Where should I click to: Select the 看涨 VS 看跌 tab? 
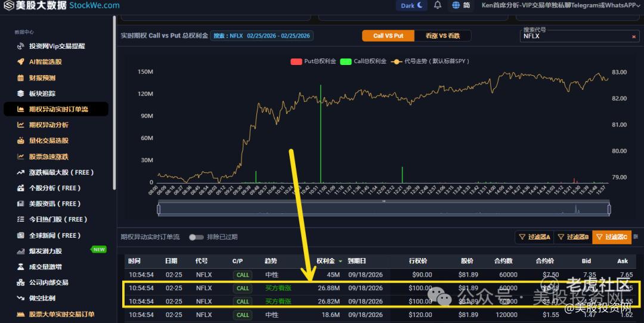point(442,36)
